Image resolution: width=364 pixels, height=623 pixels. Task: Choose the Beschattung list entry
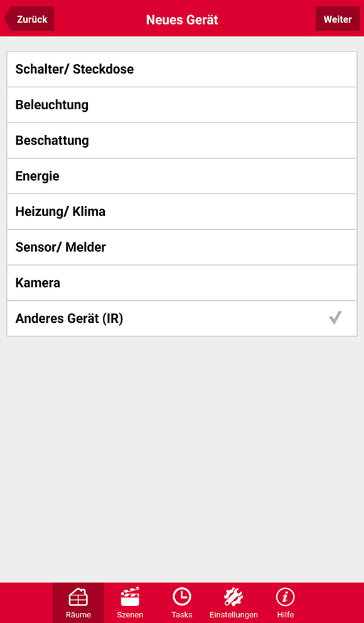(x=182, y=141)
